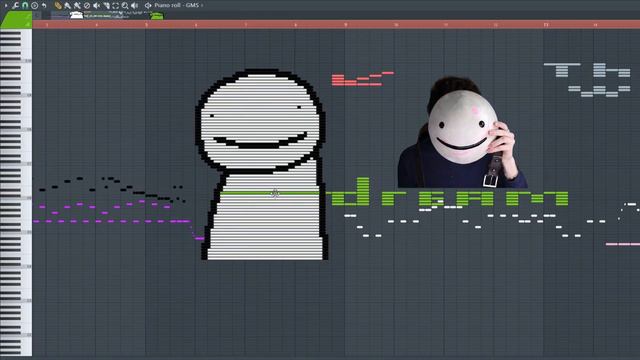Select the red note cluster near bar 9
This screenshot has width=640, height=360.
(x=362, y=79)
